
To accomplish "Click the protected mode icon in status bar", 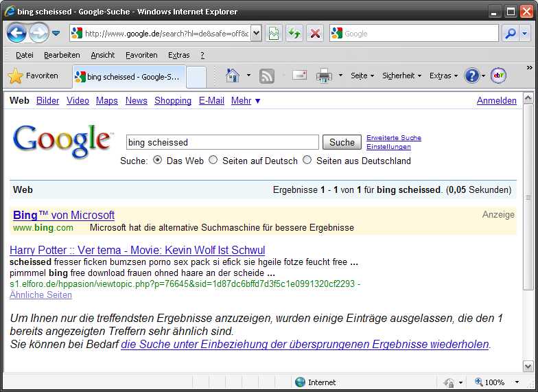I will 449,382.
